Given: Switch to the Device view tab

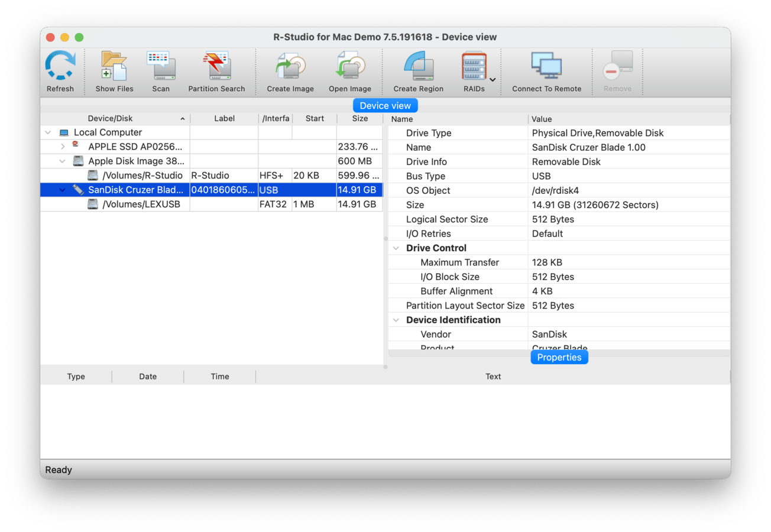Looking at the screenshot, I should (385, 106).
